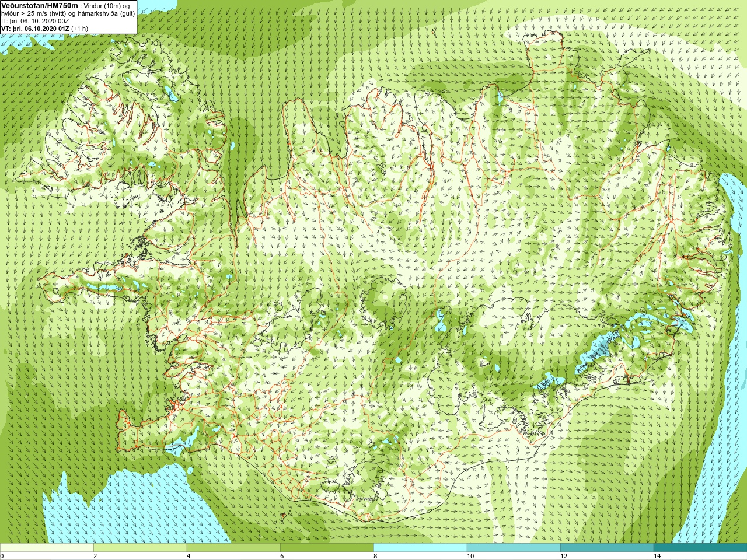Click the light green 2–4 legend swatch
Viewport: 747px width, 560px height.
click(x=140, y=548)
